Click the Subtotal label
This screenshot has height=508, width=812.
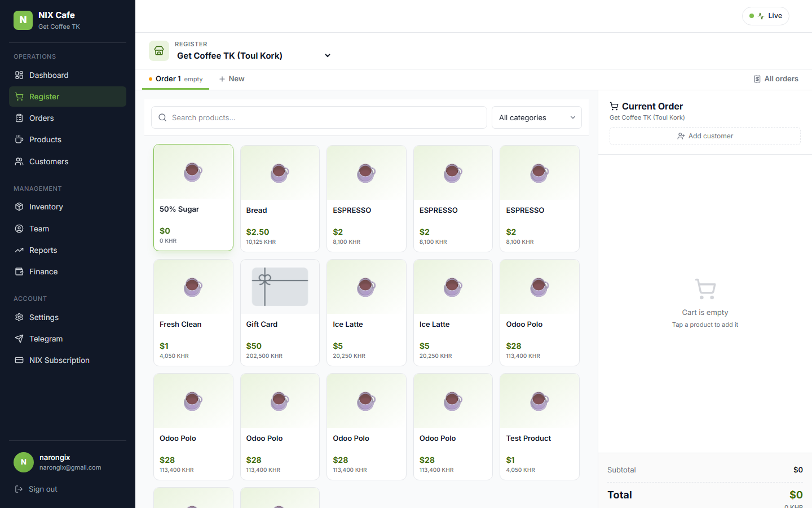(621, 470)
